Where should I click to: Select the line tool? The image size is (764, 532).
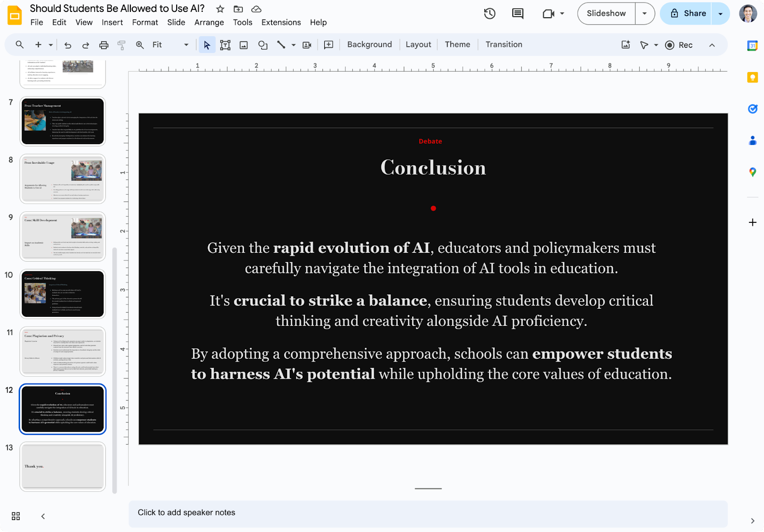(282, 44)
